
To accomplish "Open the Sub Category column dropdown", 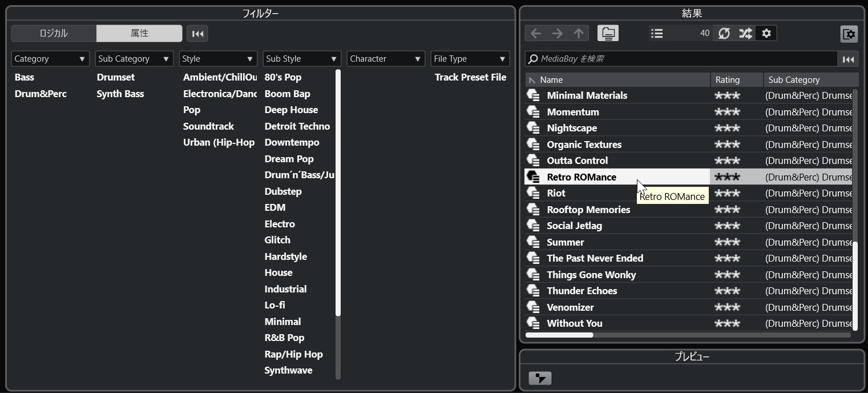I will pos(134,59).
